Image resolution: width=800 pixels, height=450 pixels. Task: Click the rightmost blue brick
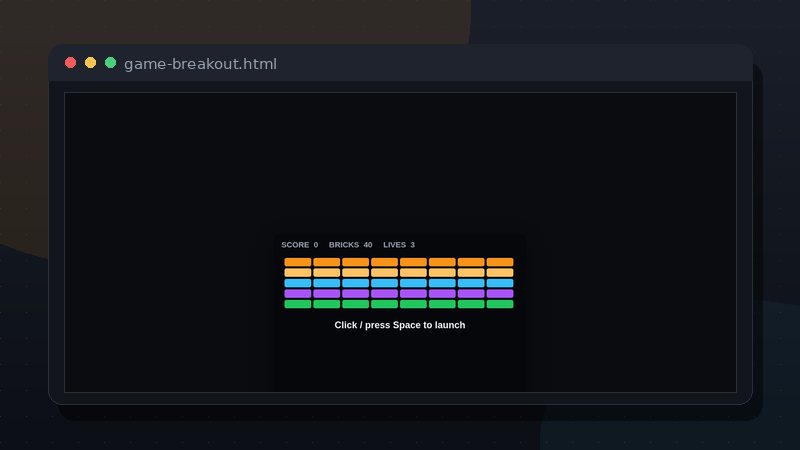pyautogui.click(x=500, y=283)
